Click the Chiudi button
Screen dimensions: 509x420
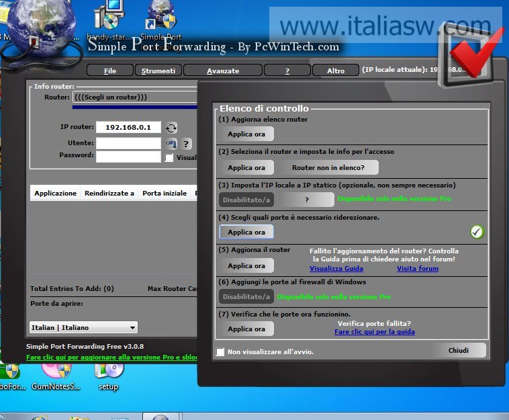tap(459, 350)
